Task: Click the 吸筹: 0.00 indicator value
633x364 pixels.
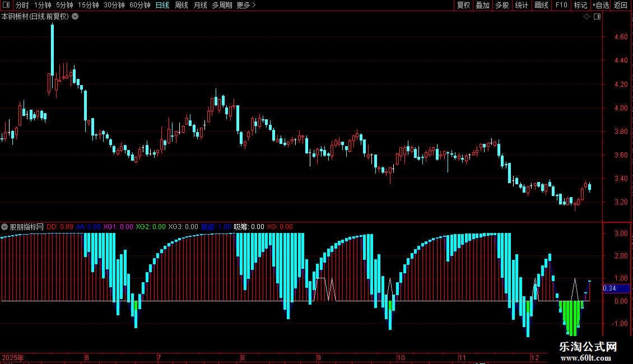Action: click(249, 227)
